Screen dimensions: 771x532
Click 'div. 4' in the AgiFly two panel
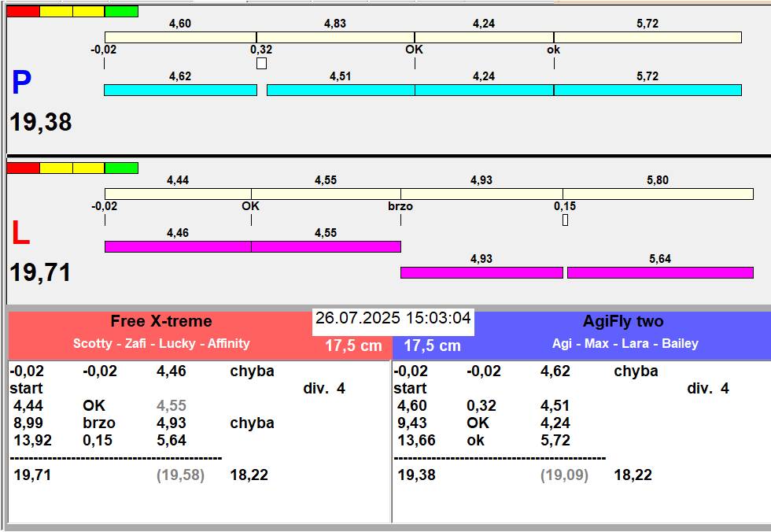[x=707, y=389]
